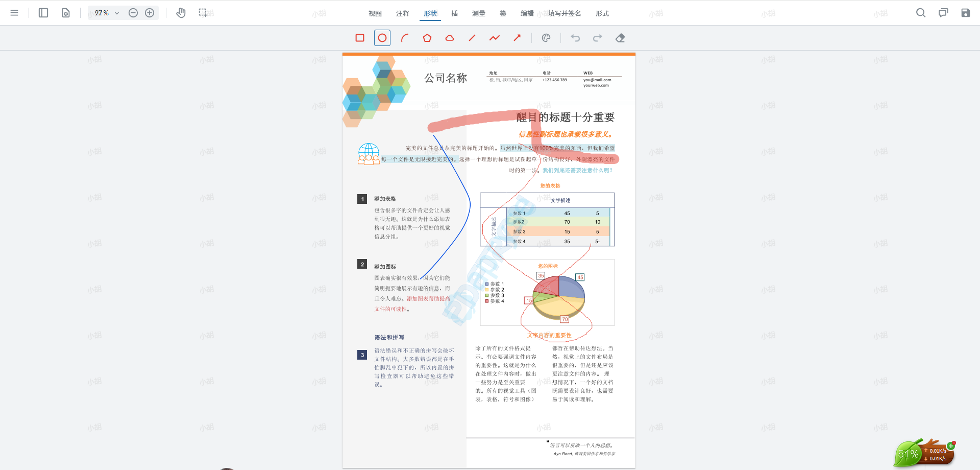This screenshot has height=470, width=980.
Task: Open the 填写并签名 tab
Action: click(565, 13)
